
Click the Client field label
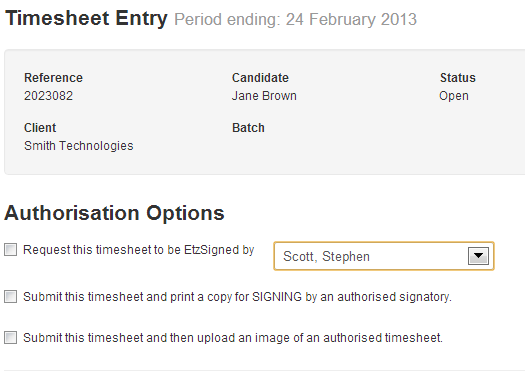coord(40,128)
